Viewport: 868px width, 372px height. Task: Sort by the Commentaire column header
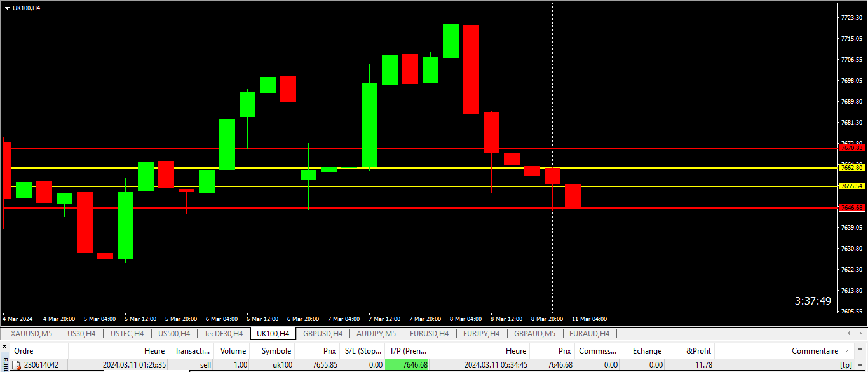click(x=815, y=351)
